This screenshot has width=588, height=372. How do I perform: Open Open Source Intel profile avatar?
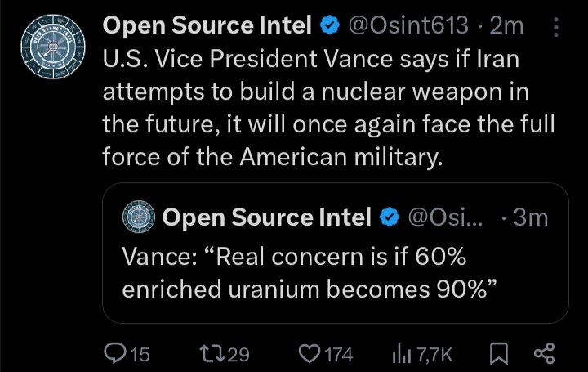click(x=53, y=47)
